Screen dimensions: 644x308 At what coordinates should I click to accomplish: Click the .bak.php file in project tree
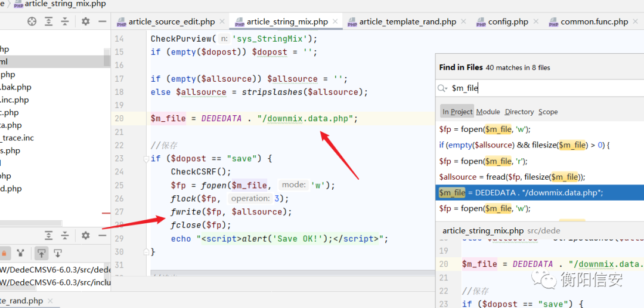coord(16,87)
